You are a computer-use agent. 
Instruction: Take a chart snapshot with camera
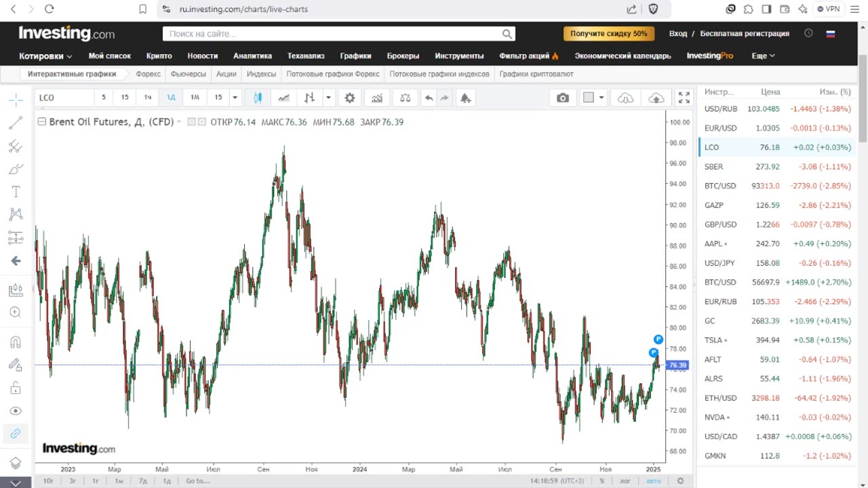563,98
